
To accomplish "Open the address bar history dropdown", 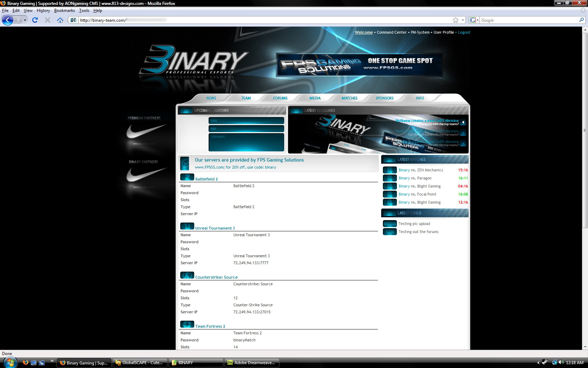I will point(463,20).
